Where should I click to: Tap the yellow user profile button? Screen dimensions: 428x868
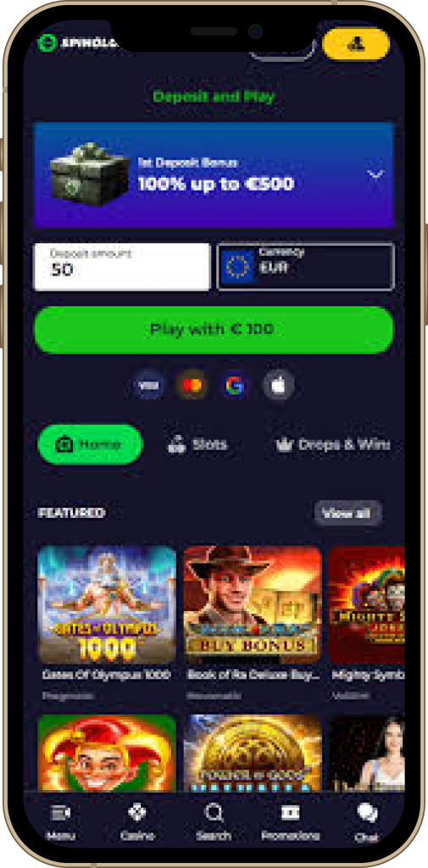356,44
